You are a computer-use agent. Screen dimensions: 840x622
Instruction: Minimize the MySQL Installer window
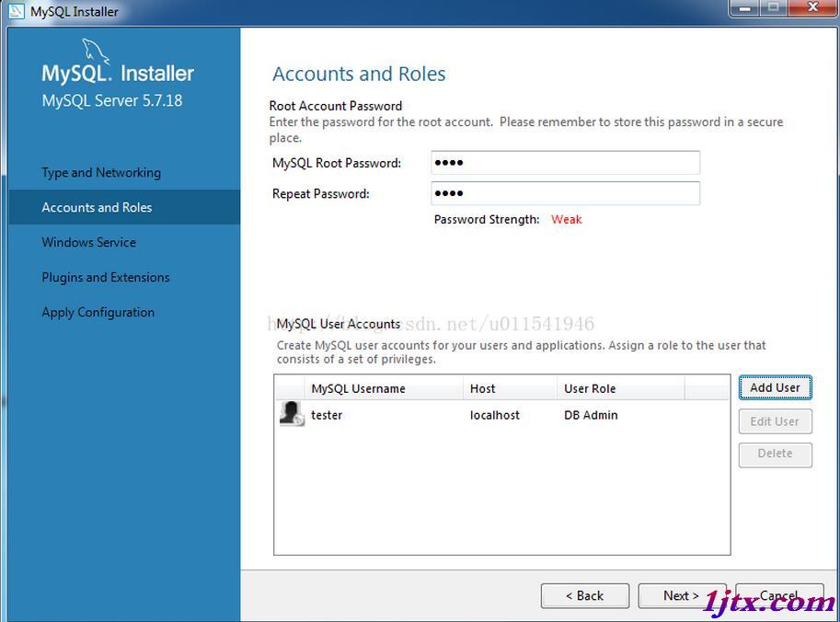click(x=744, y=7)
